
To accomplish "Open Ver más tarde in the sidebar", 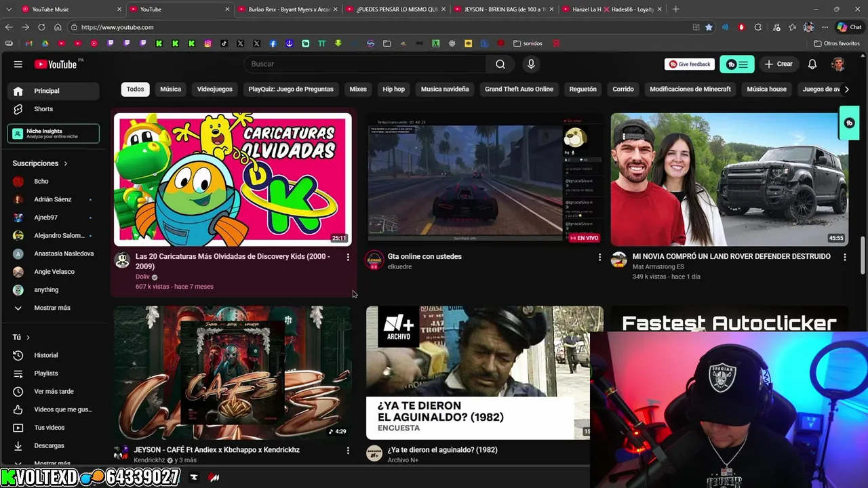I will coord(53,391).
